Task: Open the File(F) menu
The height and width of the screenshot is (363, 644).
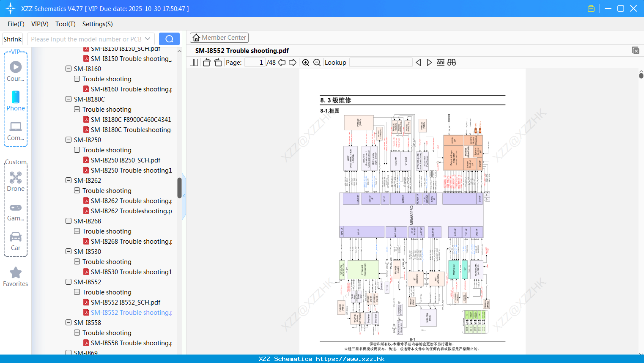Action: [16, 24]
